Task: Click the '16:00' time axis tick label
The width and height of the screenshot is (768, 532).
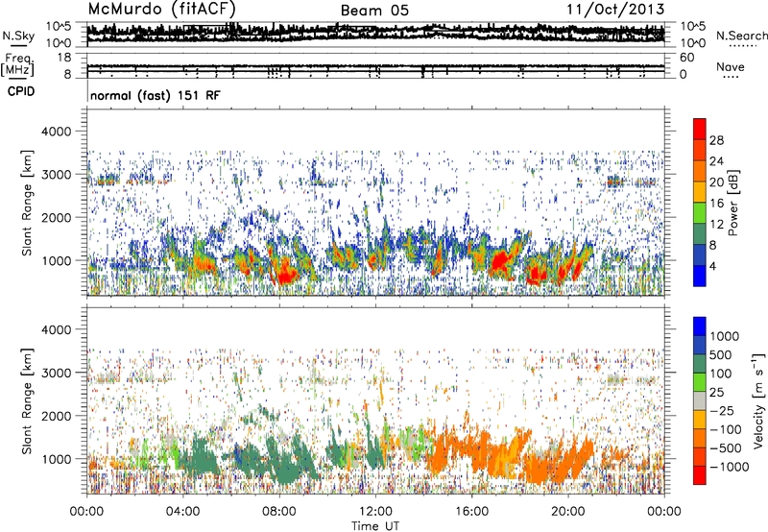Action: tap(471, 512)
